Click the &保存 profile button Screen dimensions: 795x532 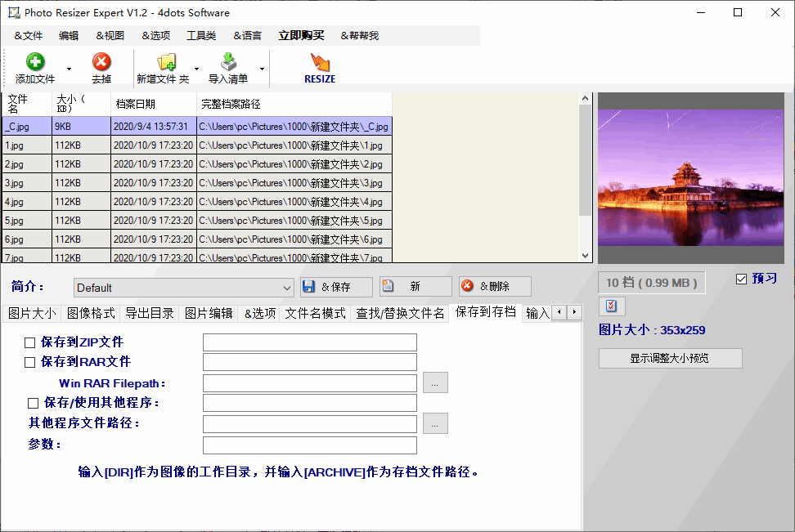click(x=336, y=287)
